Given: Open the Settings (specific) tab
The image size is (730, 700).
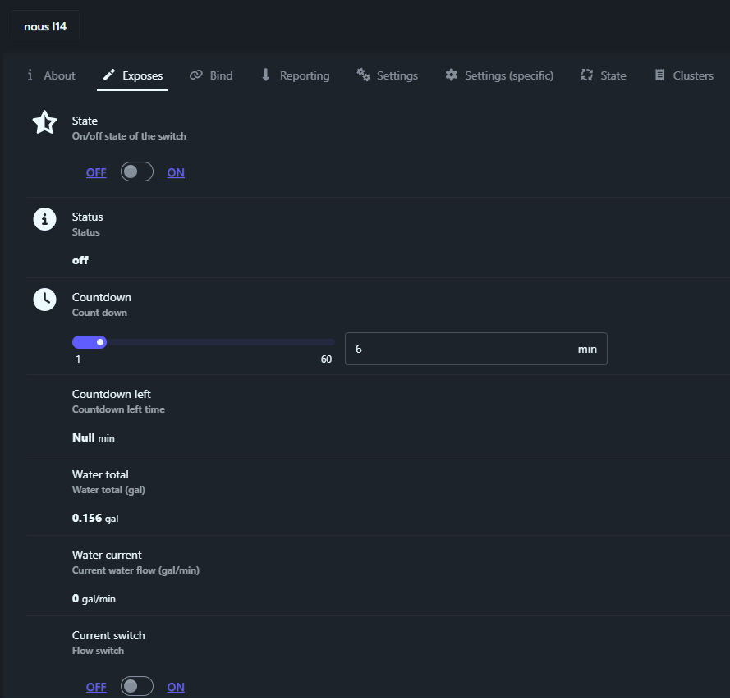Looking at the screenshot, I should (499, 75).
